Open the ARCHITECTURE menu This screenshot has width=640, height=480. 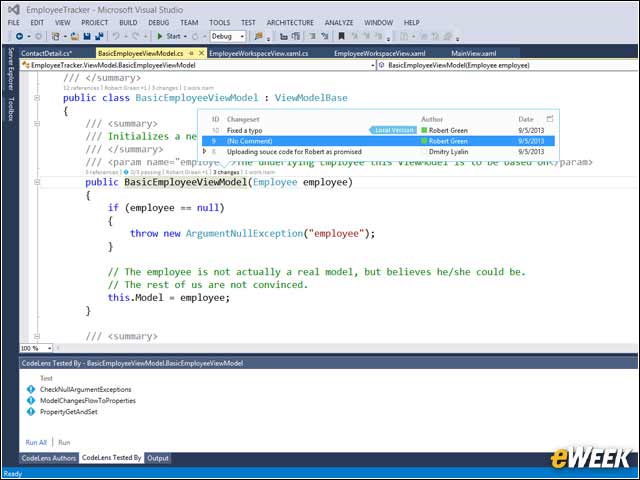[x=290, y=22]
